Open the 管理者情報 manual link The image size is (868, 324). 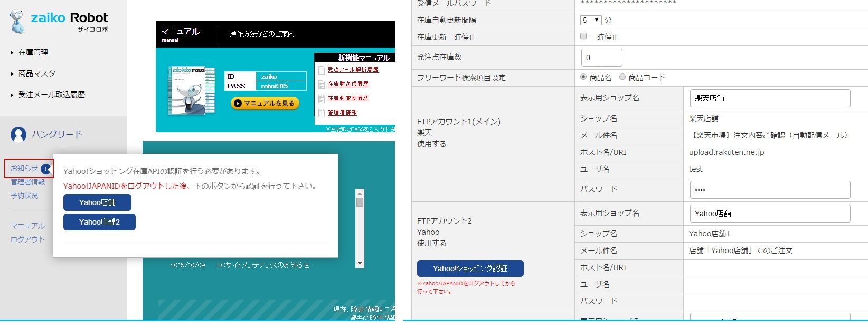342,113
